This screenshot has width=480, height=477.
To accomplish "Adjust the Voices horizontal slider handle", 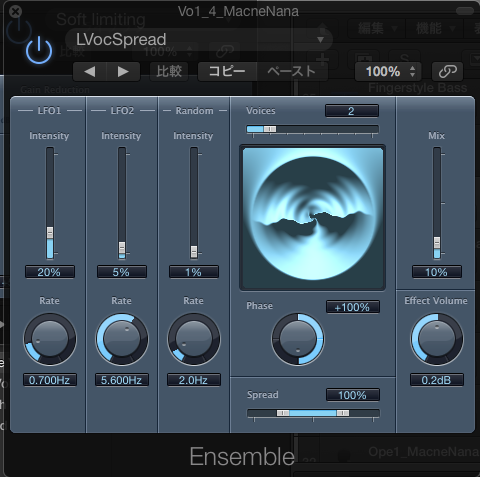I will [x=270, y=129].
